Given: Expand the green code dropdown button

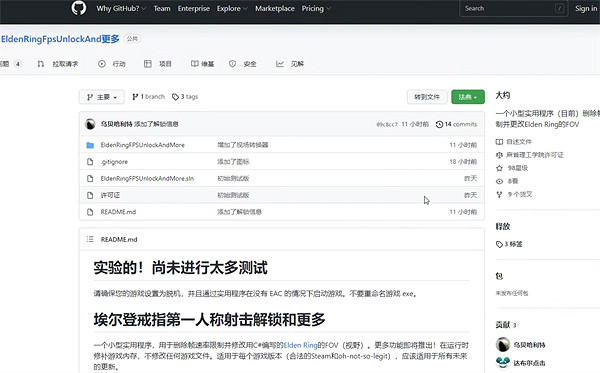Looking at the screenshot, I should pos(468,97).
